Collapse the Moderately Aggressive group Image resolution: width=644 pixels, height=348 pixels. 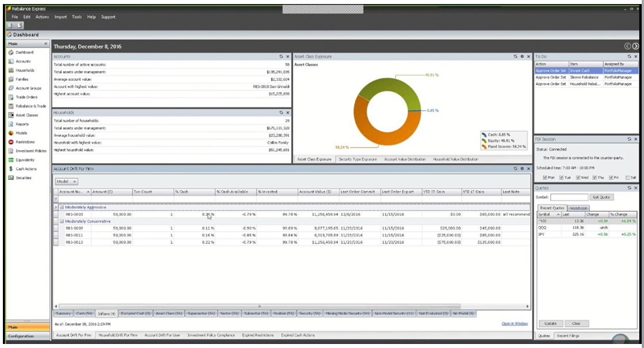tap(62, 207)
